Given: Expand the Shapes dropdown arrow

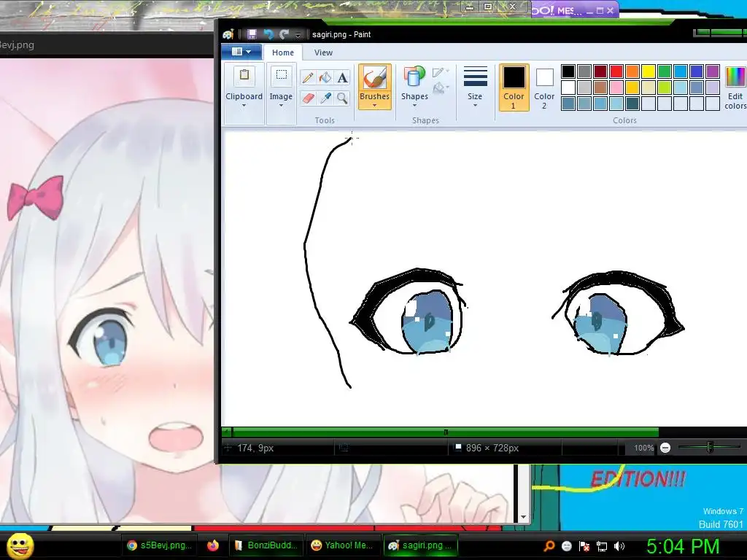Looking at the screenshot, I should [x=414, y=106].
